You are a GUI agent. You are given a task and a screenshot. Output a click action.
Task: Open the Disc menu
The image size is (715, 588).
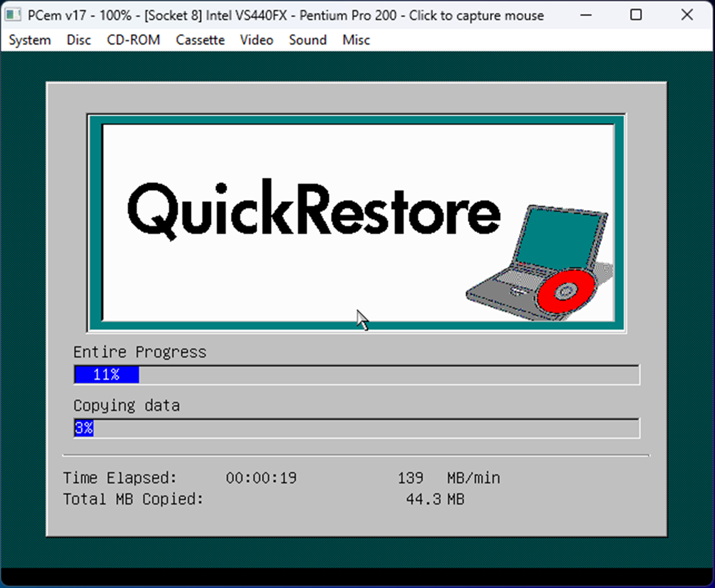(x=78, y=40)
